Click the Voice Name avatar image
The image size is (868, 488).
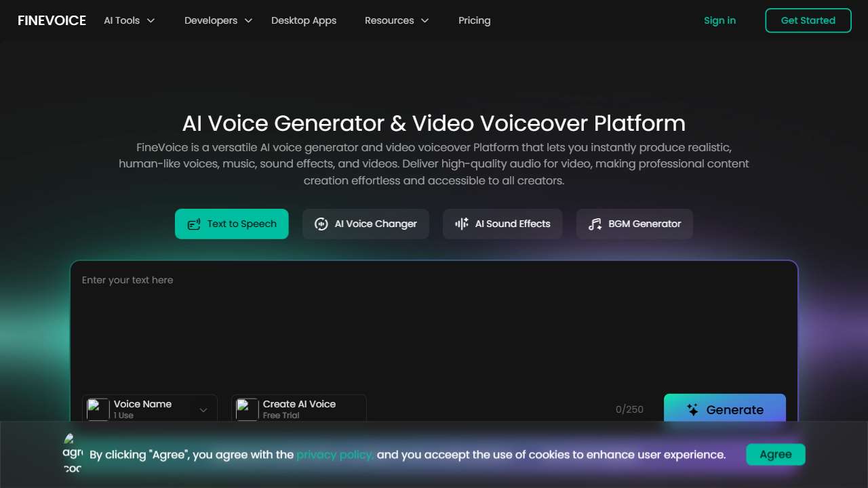pyautogui.click(x=98, y=409)
